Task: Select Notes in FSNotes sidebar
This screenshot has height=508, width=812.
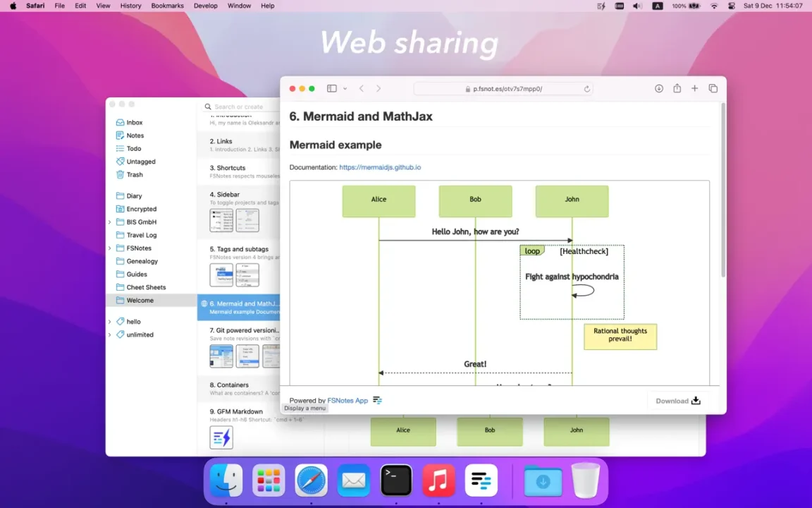Action: [135, 135]
